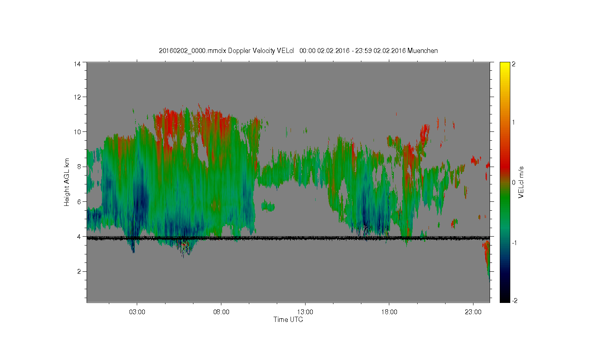Click the colorbar value 1 label

[x=514, y=123]
